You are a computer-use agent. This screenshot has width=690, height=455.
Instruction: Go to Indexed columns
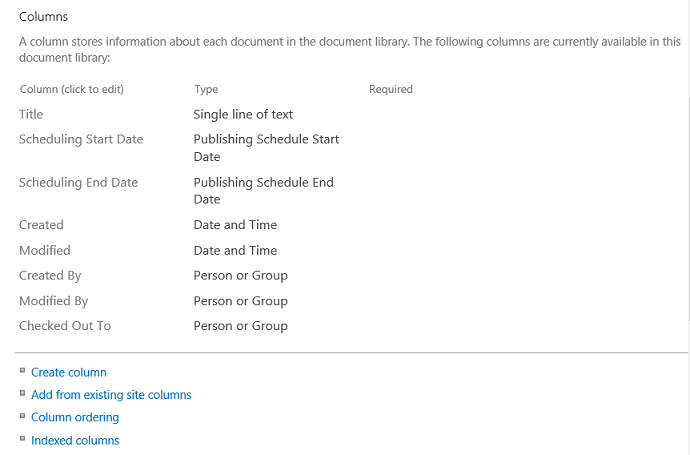point(75,440)
